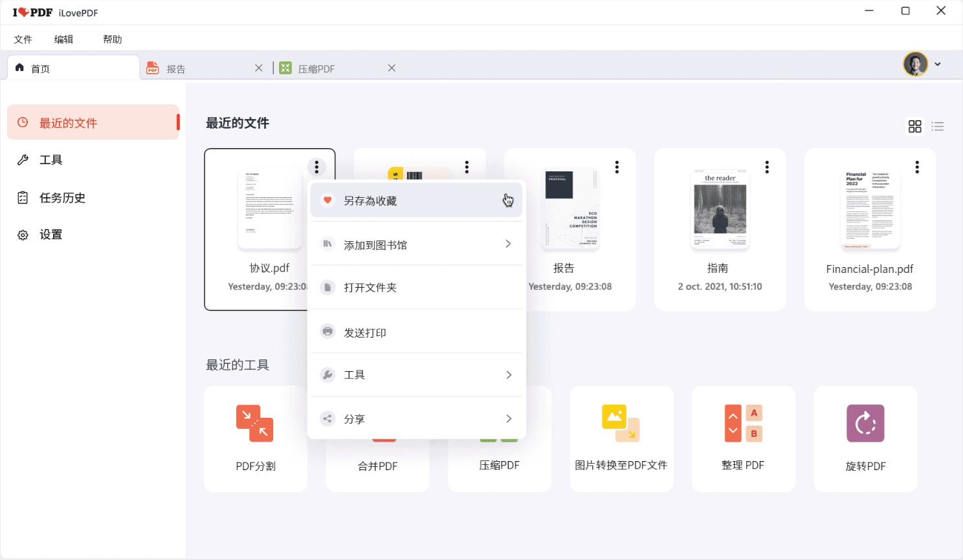Expand the 添加到图书馆 submenu
The image size is (963, 560).
point(507,244)
